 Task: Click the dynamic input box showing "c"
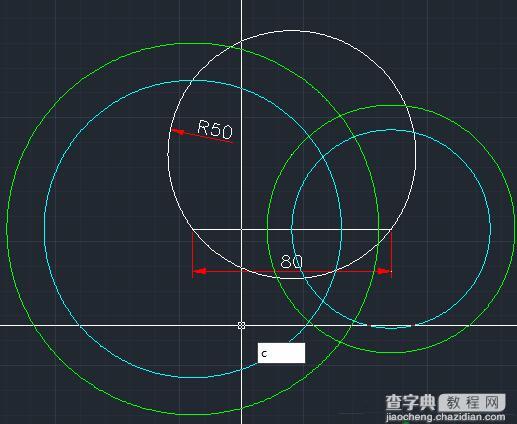pos(281,353)
